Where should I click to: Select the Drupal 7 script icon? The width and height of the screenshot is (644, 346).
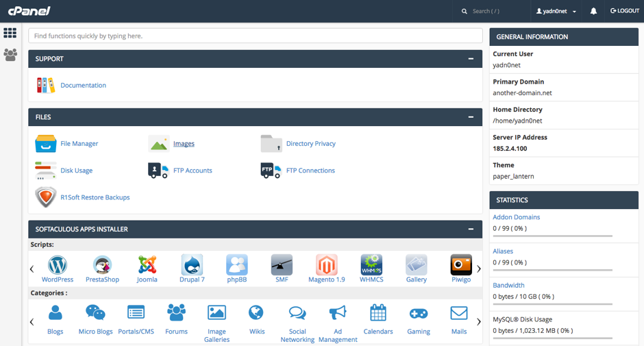[192, 265]
